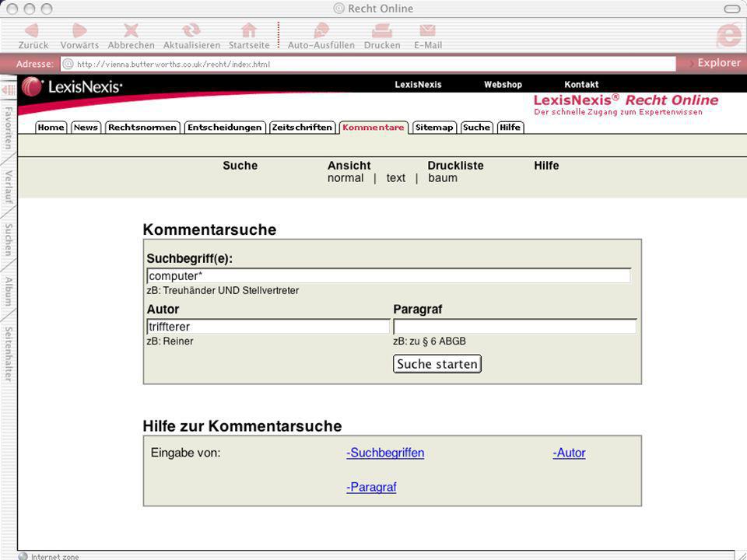747x560 pixels.
Task: Reload page with the Aktualisieren icon
Action: pyautogui.click(x=191, y=30)
